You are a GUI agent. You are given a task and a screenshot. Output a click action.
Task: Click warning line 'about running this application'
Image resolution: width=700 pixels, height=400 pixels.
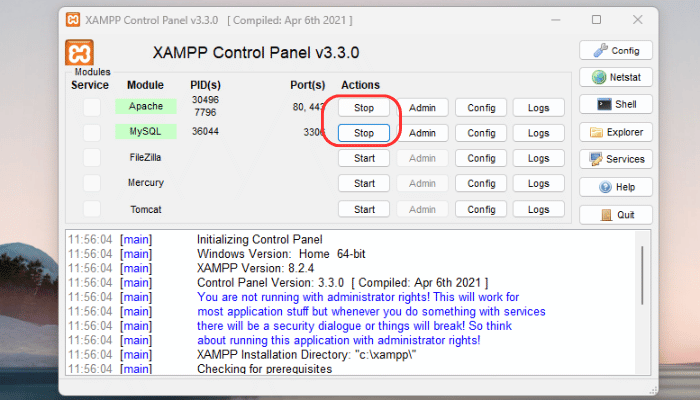(x=339, y=340)
